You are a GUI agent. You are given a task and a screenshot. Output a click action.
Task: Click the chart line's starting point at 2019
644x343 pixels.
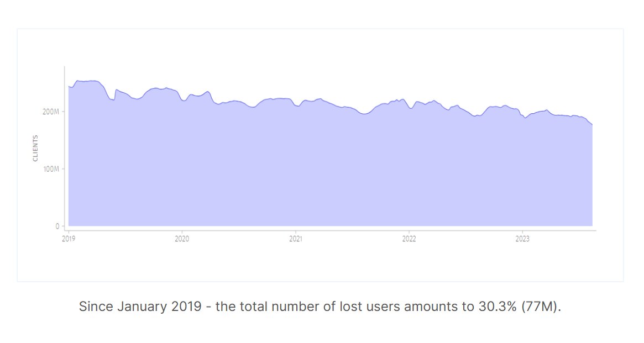click(x=69, y=86)
